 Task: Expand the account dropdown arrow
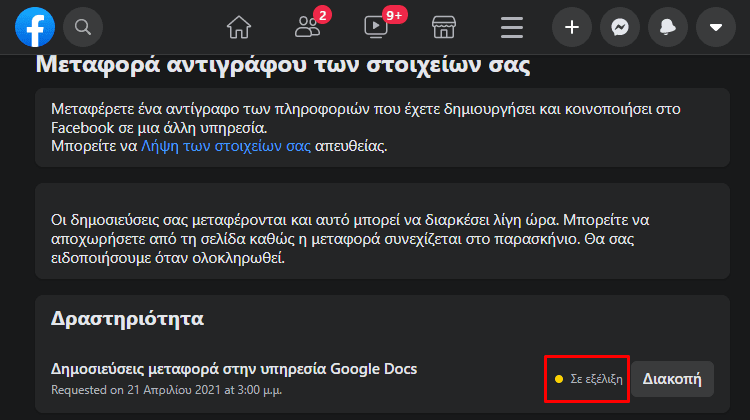click(x=716, y=27)
